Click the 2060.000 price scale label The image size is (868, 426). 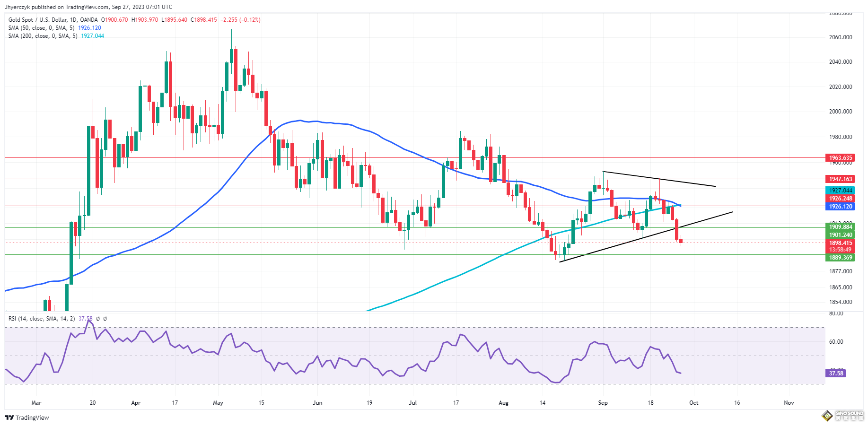pyautogui.click(x=840, y=37)
